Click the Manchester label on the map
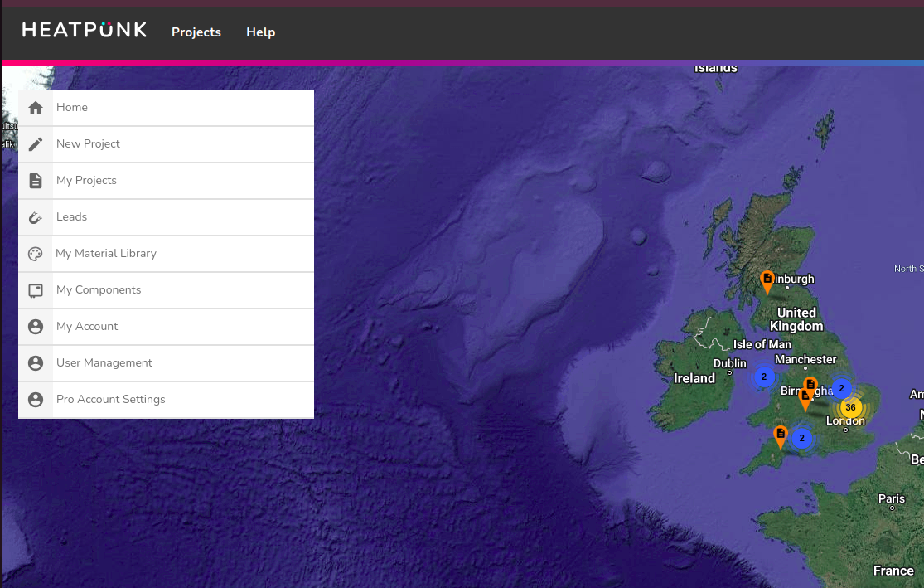The height and width of the screenshot is (588, 924). pos(805,359)
